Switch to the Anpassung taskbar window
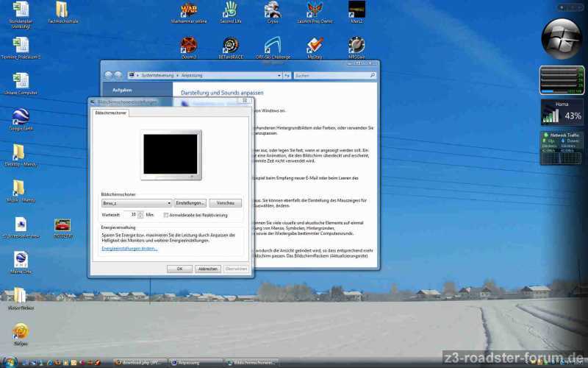The height and width of the screenshot is (368, 588). click(195, 363)
